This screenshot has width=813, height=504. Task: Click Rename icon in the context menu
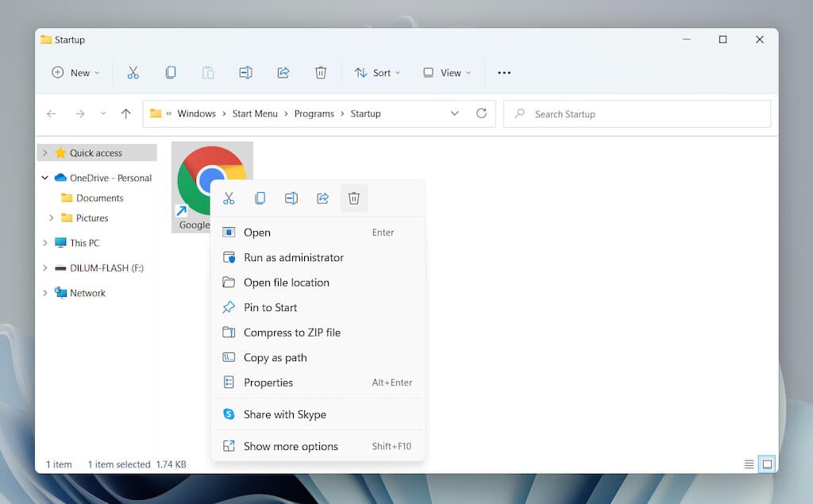click(291, 198)
